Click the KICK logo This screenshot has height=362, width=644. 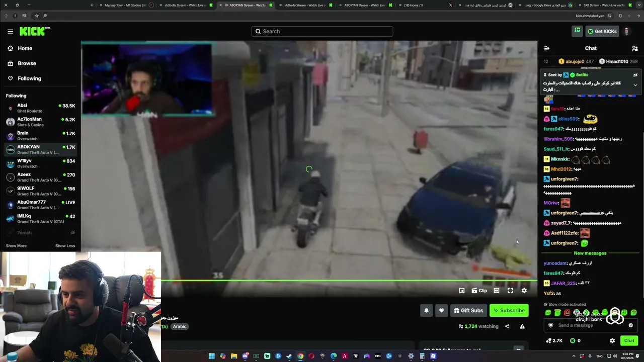click(x=34, y=31)
